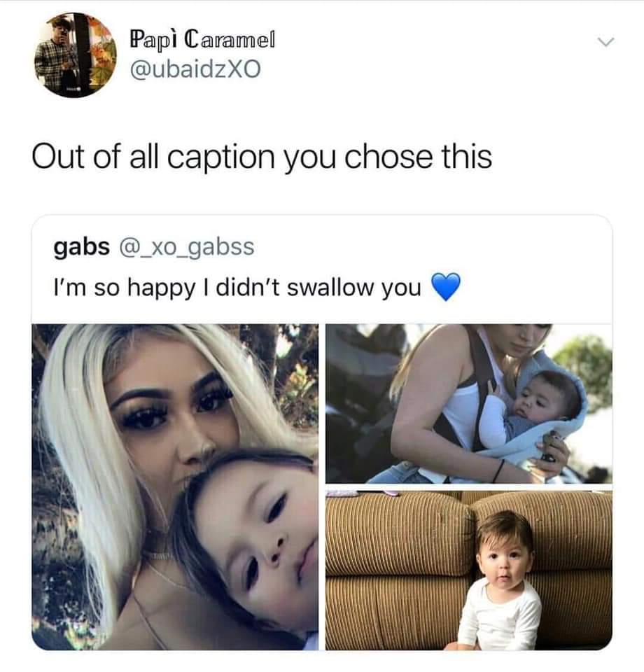The width and height of the screenshot is (644, 672).
Task: Open the @ubaidzXO handle link
Action: click(195, 69)
